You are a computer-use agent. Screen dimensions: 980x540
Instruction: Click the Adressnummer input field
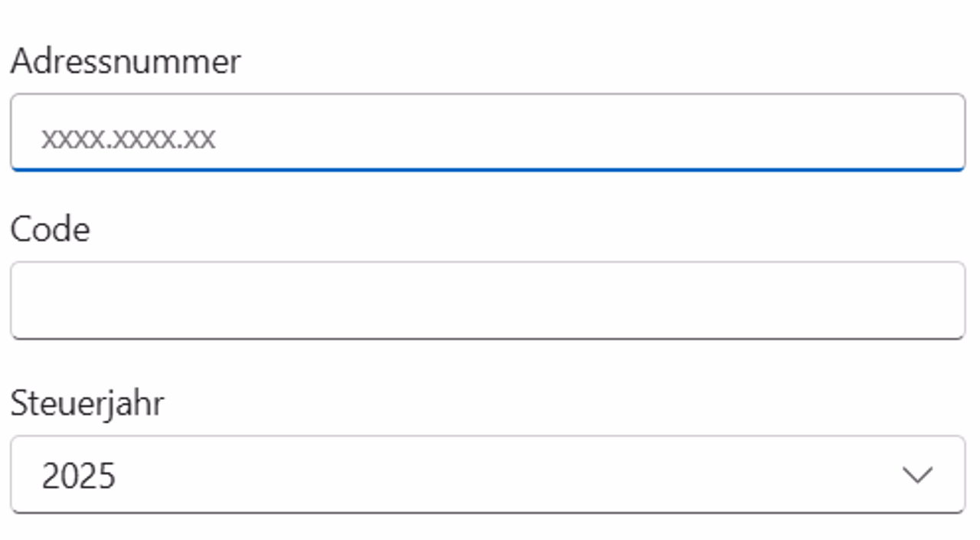[487, 133]
